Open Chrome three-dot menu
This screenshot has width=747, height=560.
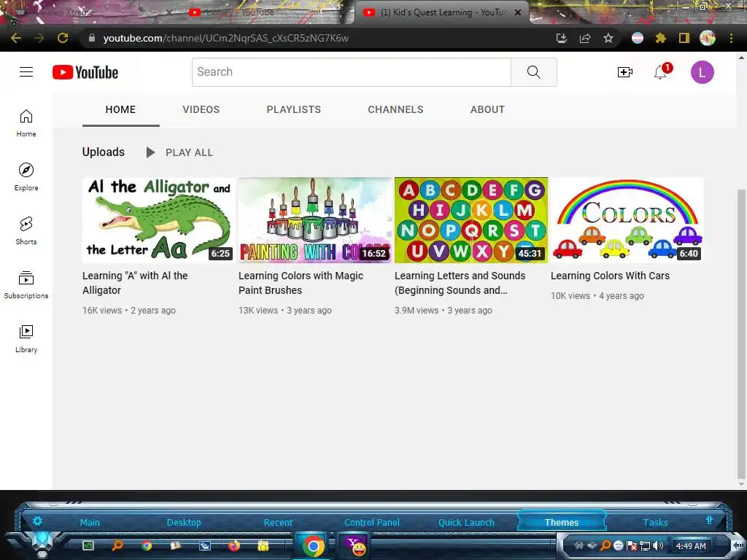click(x=731, y=38)
